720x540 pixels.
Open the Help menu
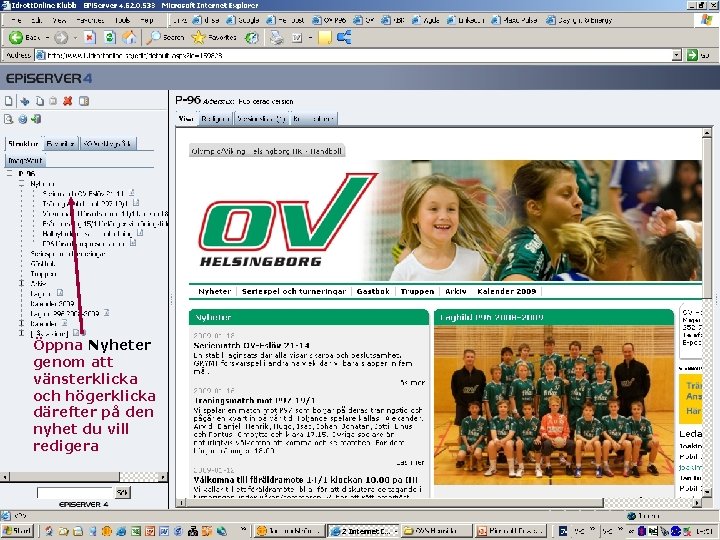(146, 20)
